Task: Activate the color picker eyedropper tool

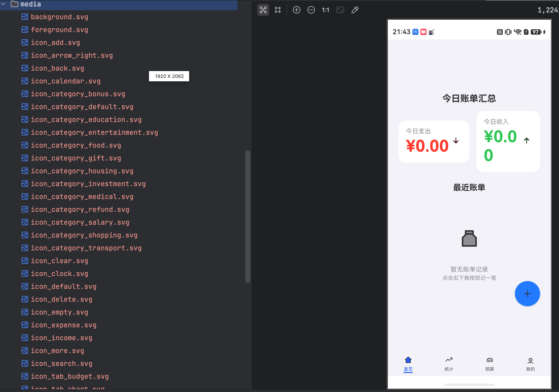Action: pyautogui.click(x=355, y=10)
